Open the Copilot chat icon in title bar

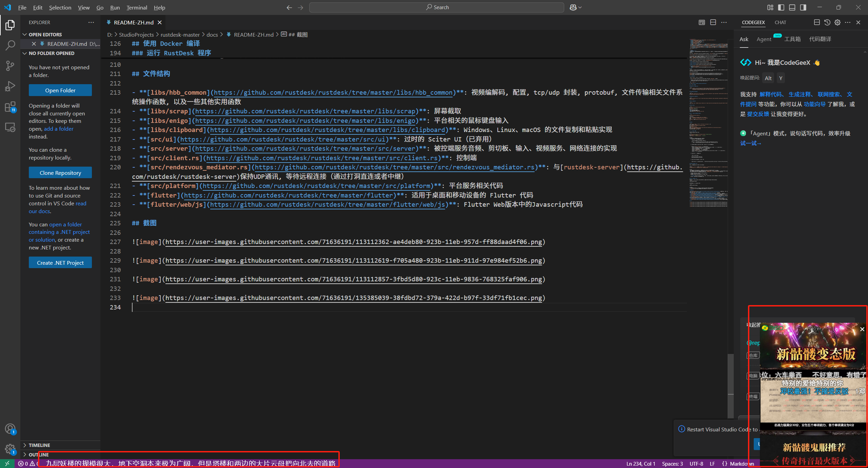(573, 7)
